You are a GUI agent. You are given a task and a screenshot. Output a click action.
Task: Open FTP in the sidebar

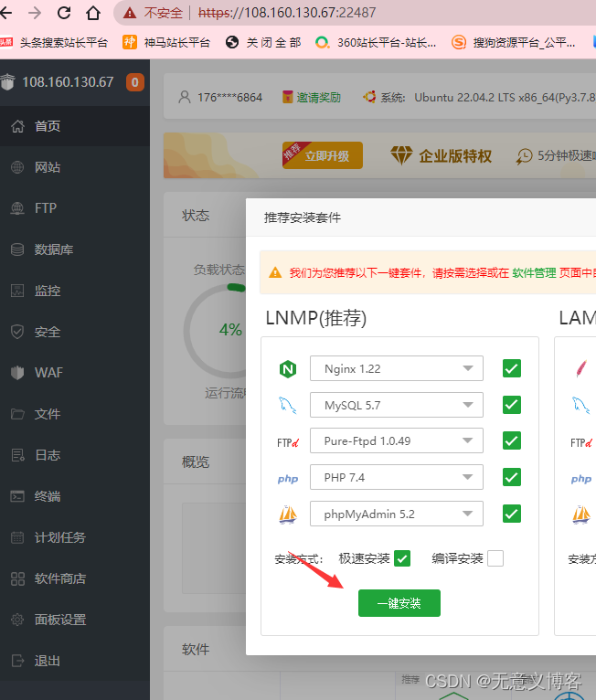click(75, 208)
